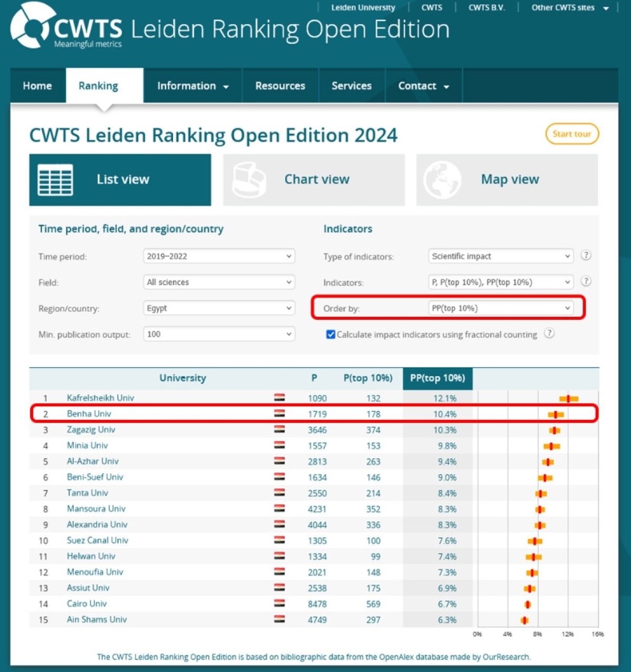Expand the Other CWTS sites menu

click(570, 7)
